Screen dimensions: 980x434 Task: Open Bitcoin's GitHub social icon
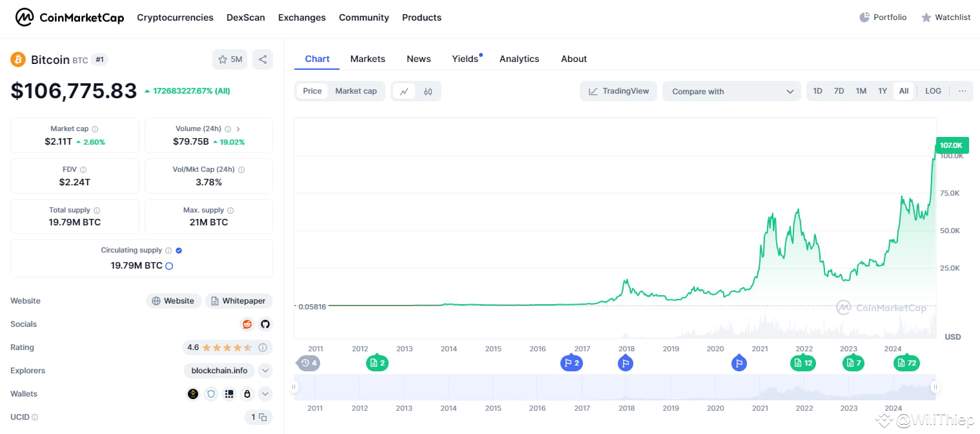(265, 324)
